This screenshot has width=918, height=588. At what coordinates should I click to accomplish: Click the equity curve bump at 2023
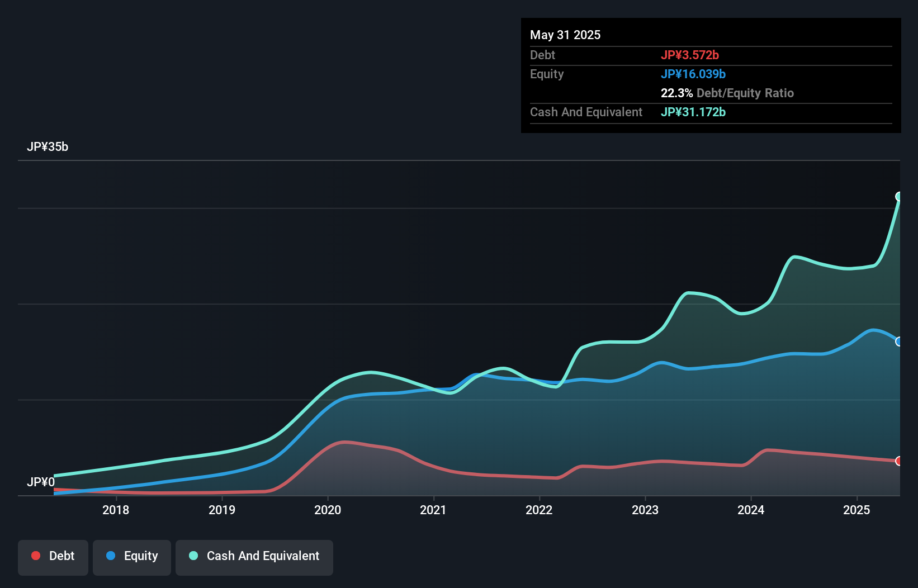click(661, 362)
